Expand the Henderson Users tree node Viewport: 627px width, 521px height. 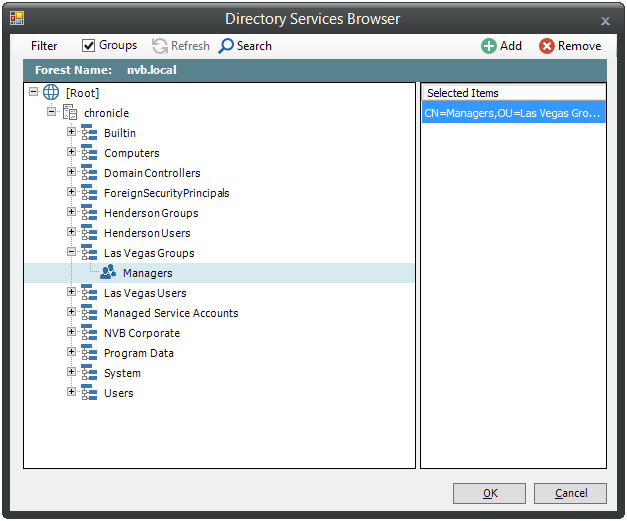71,232
